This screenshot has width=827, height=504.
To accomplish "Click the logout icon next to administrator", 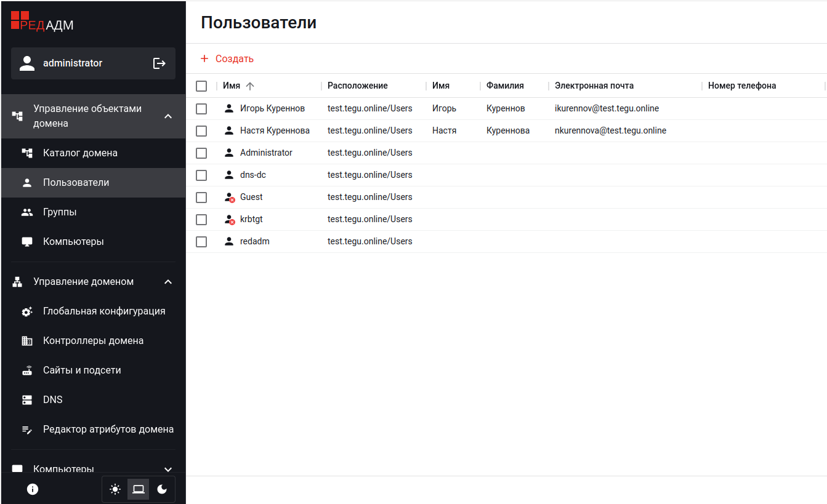I will [159, 63].
